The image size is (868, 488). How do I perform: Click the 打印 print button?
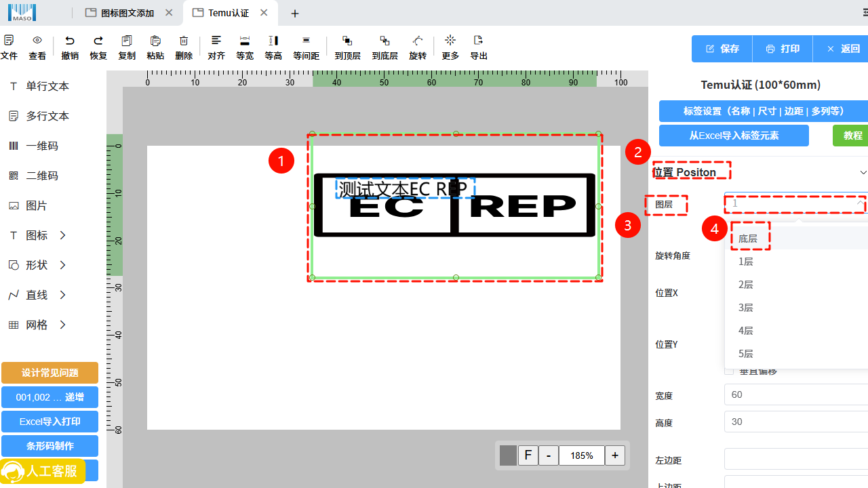click(x=783, y=49)
